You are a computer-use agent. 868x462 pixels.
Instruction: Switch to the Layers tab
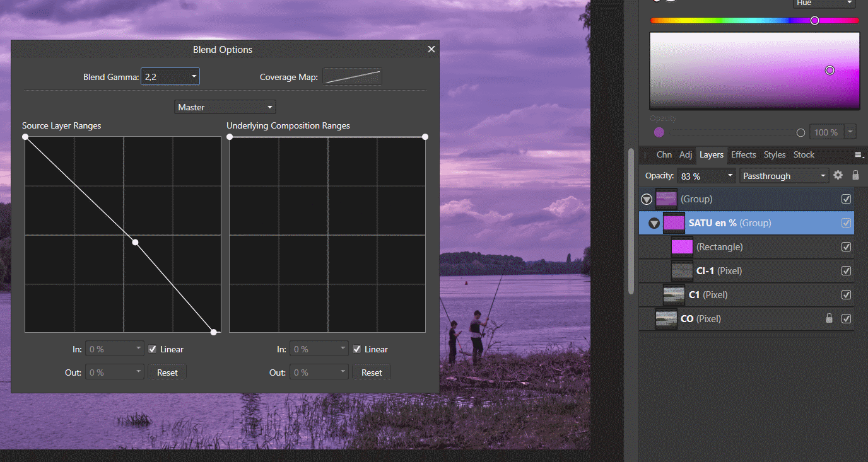coord(712,154)
